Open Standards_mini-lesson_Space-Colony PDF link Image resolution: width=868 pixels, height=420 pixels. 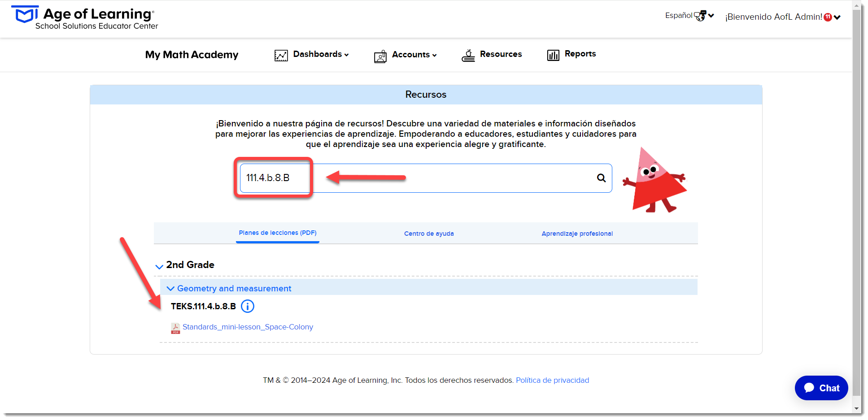tap(248, 327)
